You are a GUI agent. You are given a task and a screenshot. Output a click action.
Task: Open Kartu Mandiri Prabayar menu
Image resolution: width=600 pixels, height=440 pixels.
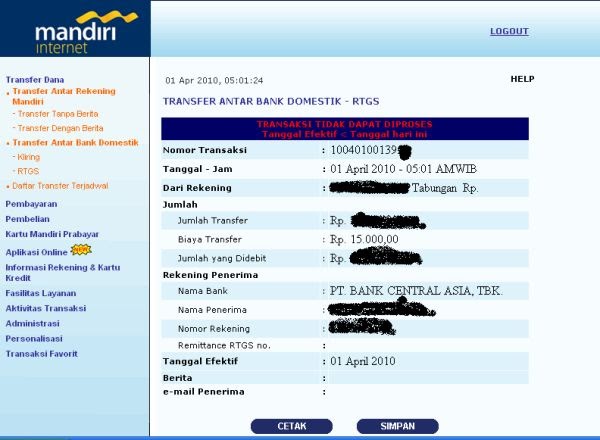pos(52,234)
